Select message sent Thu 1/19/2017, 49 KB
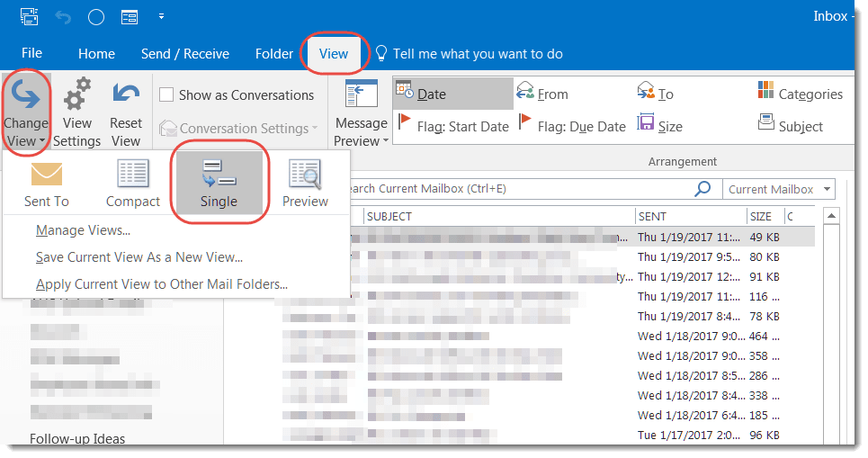The width and height of the screenshot is (868, 458). (581, 237)
